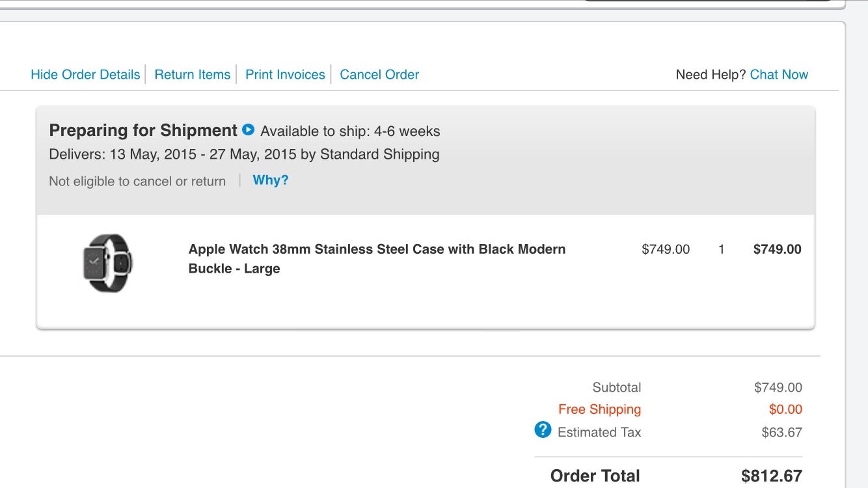Open the Apple Watch 38mm Stainless Steel product title

point(377,259)
